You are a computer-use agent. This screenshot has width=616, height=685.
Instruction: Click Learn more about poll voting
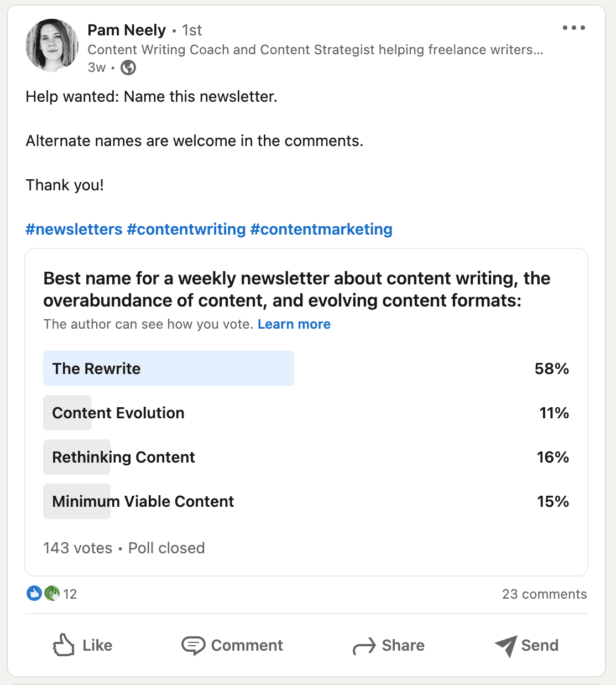294,324
